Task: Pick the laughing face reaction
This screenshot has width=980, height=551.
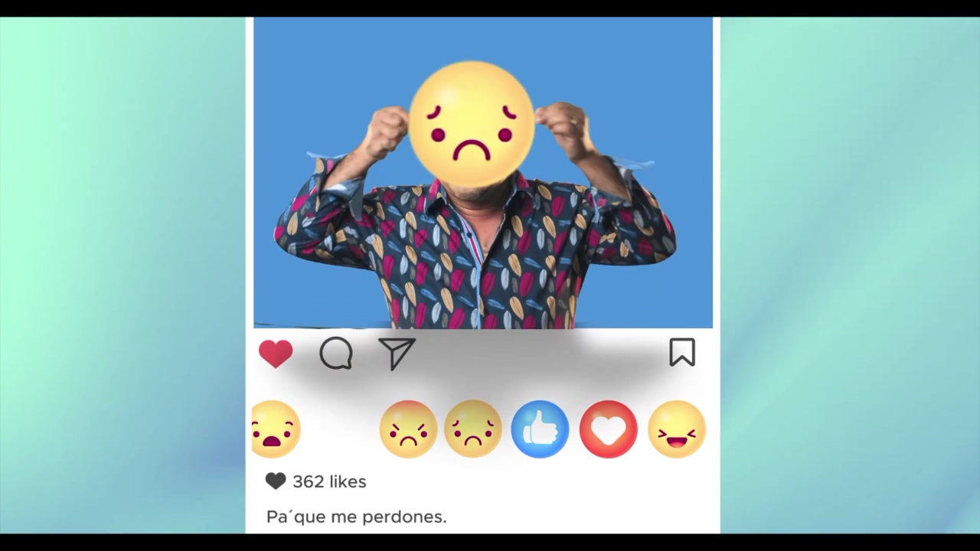Action: pyautogui.click(x=677, y=429)
